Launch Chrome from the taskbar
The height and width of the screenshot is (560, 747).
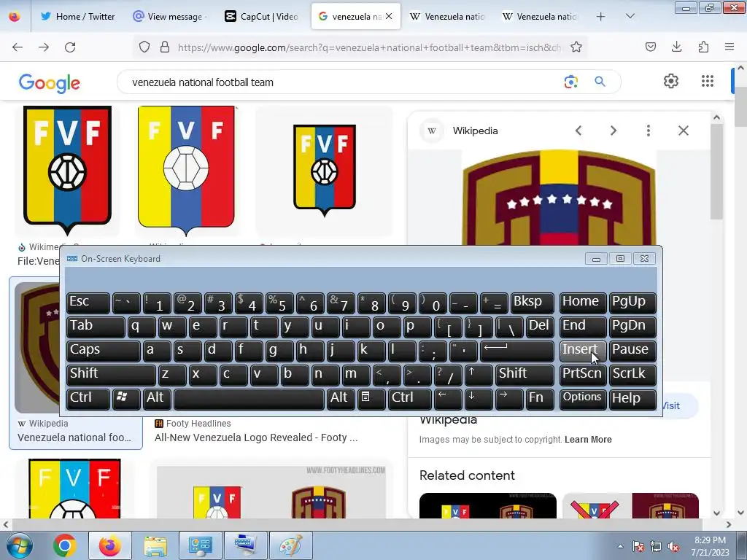(65, 545)
